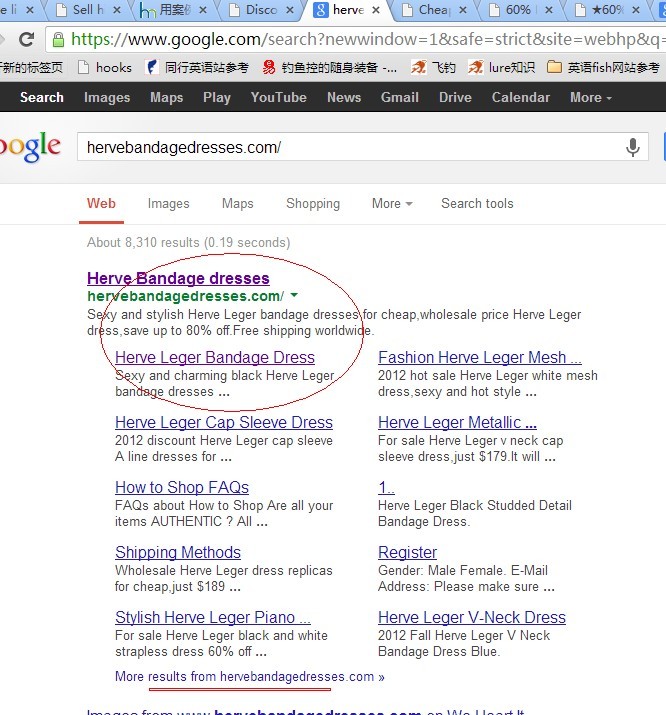Open the '英语fish网站参考' bookmark folder
The image size is (666, 715).
[x=603, y=68]
